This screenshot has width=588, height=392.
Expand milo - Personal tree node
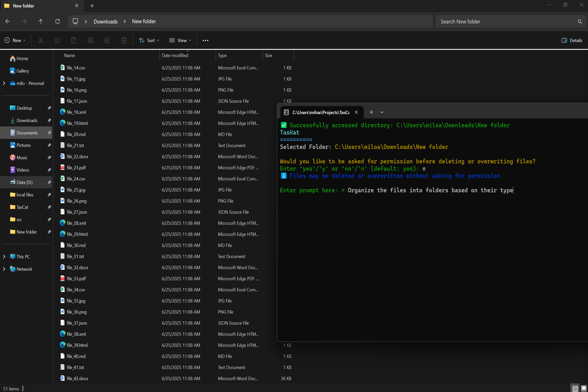point(4,83)
